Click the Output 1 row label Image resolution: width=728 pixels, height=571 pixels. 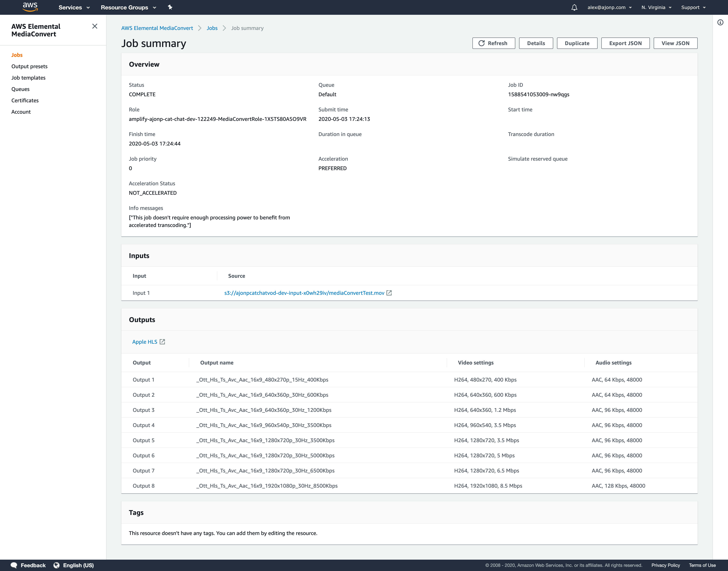point(144,379)
